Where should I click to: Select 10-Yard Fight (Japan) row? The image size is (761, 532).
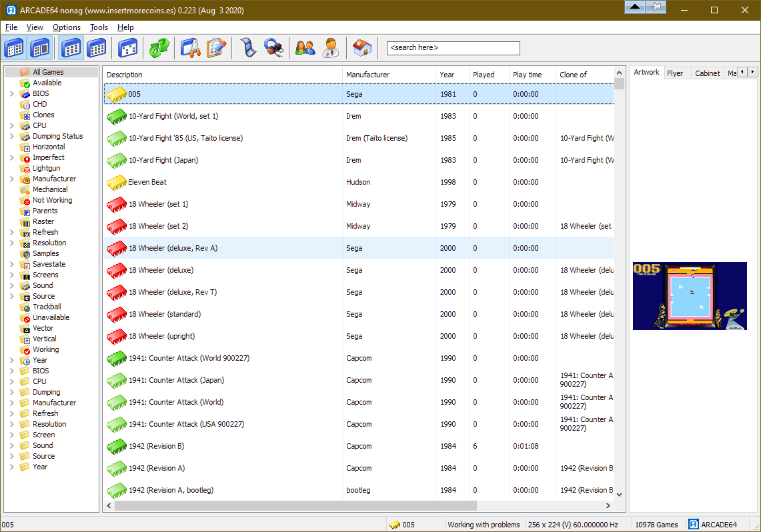[x=359, y=160]
